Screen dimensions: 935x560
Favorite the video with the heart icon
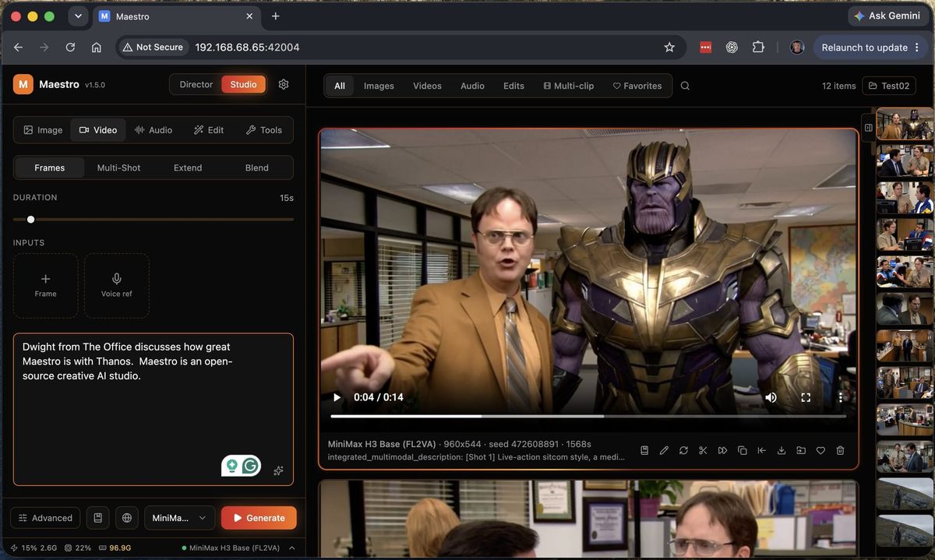pos(820,450)
